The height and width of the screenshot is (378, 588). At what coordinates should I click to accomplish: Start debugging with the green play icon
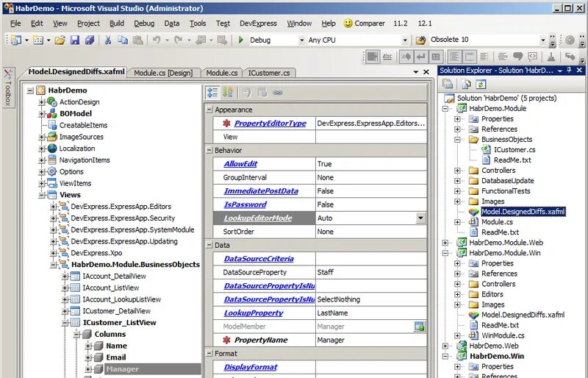pyautogui.click(x=241, y=40)
